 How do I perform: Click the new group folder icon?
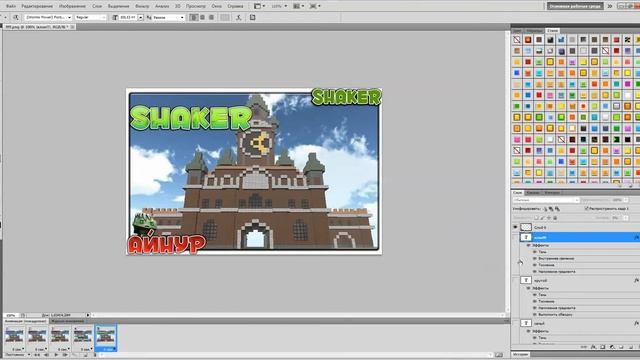click(x=621, y=347)
